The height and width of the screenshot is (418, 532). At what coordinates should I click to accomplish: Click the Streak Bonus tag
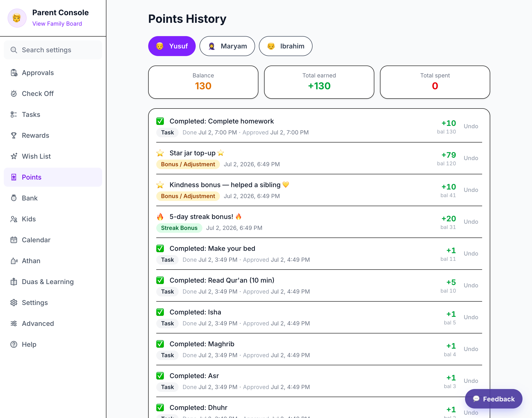point(179,228)
